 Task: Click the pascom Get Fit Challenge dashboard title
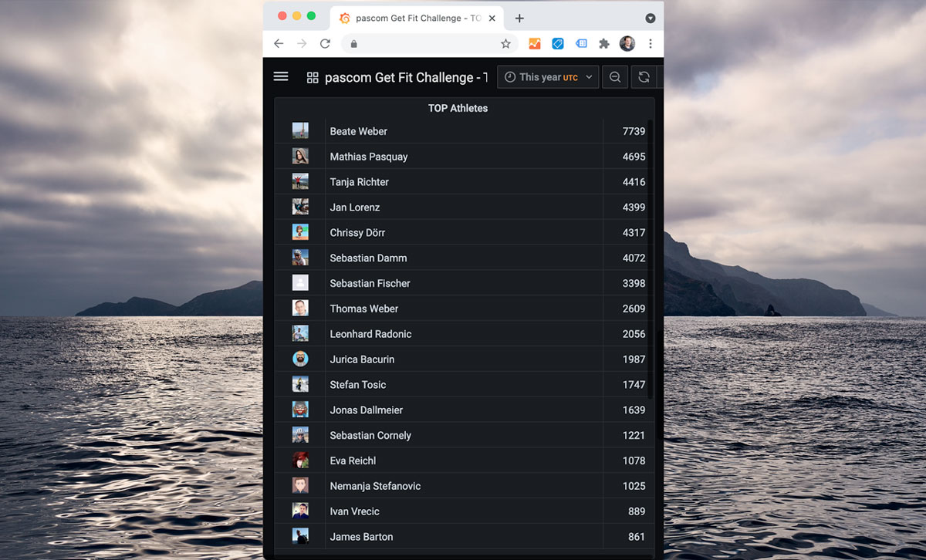[x=406, y=77]
